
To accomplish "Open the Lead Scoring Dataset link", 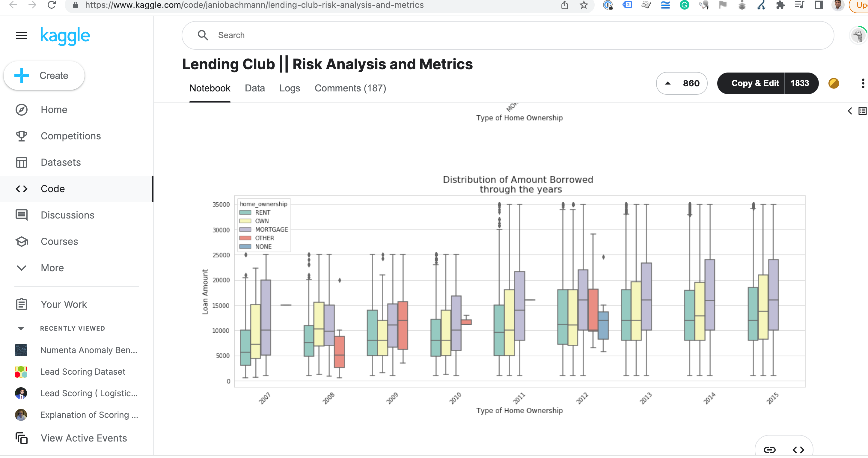I will tap(82, 371).
